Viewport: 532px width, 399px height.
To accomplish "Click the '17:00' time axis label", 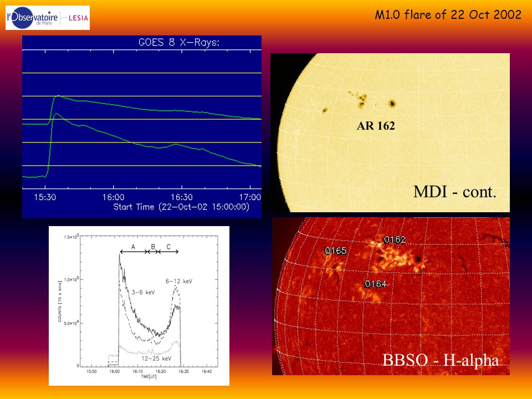I will tap(250, 197).
